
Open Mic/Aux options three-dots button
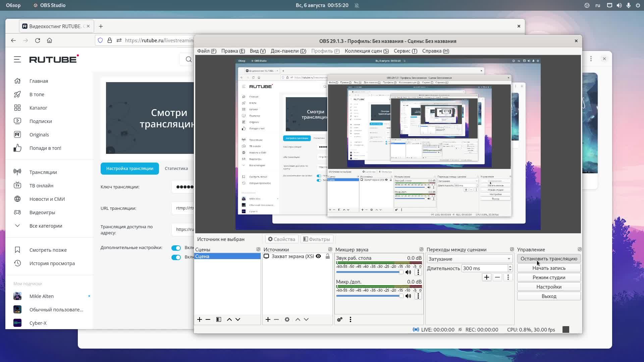(418, 296)
